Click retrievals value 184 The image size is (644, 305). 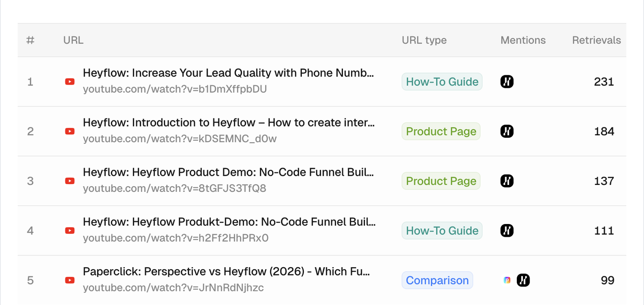tap(604, 131)
